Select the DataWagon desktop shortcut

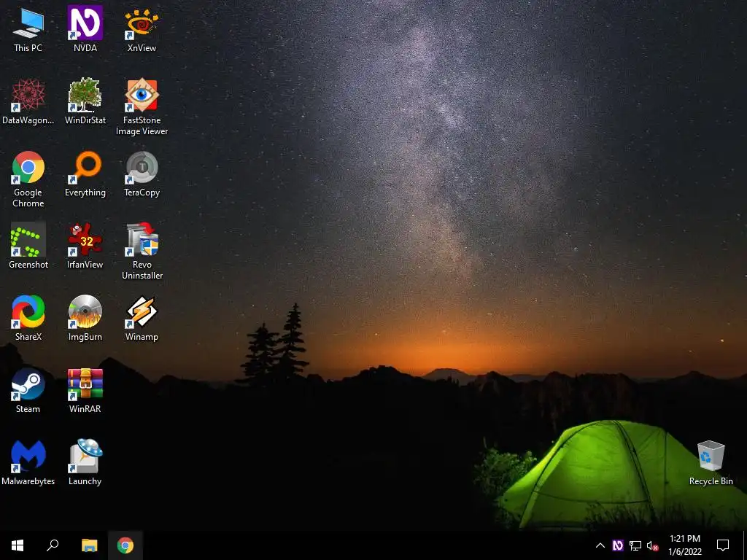point(28,102)
